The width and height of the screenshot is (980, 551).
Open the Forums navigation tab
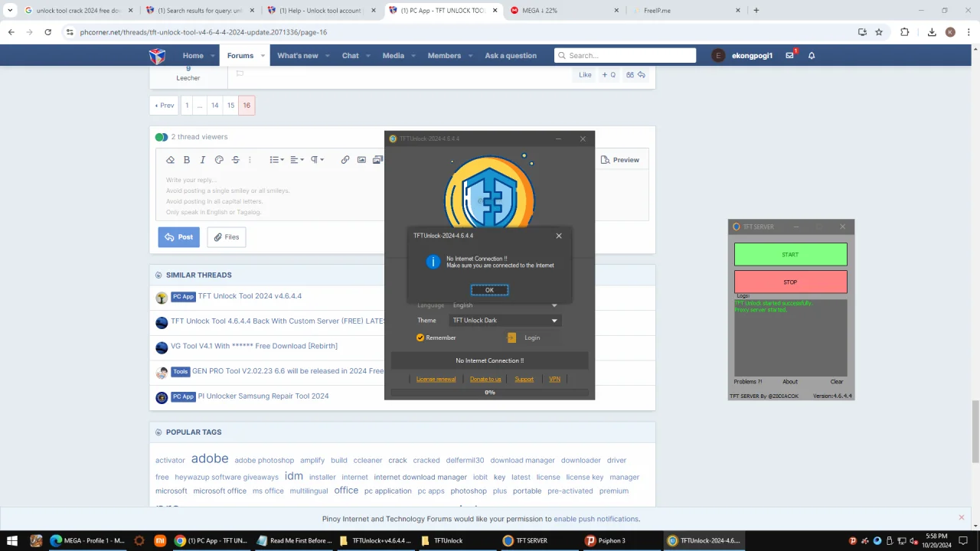coord(240,55)
